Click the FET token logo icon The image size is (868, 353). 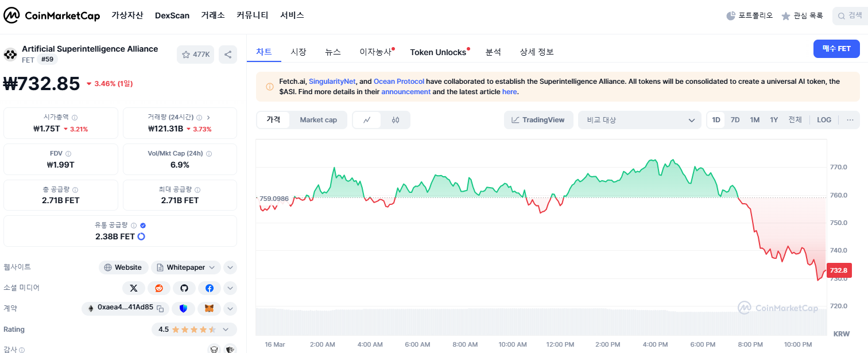click(10, 55)
